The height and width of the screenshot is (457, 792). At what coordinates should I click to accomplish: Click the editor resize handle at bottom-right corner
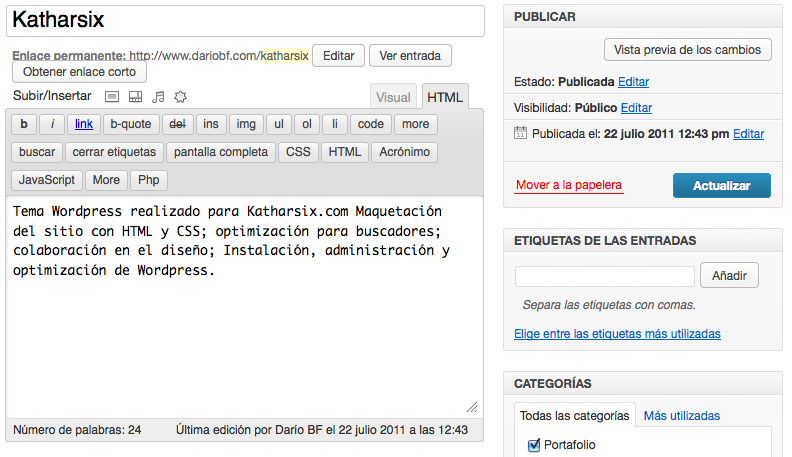coord(472,407)
